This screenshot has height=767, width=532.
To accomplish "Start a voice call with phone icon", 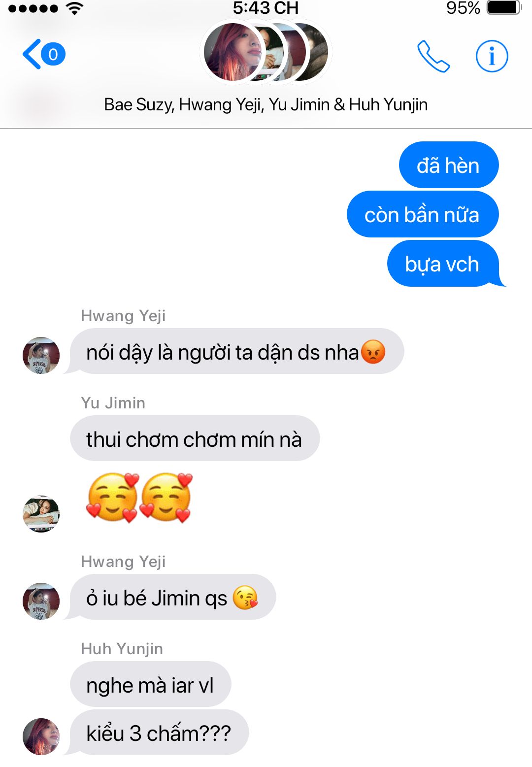I will pos(433,56).
